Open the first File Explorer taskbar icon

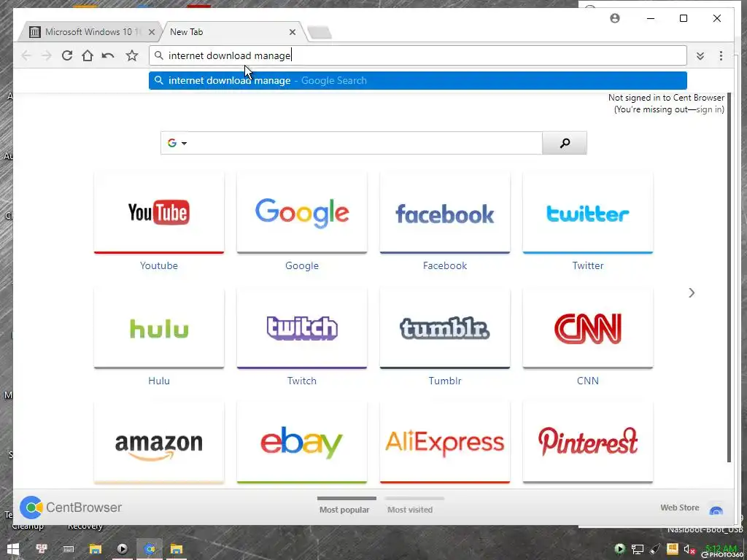[x=96, y=549]
